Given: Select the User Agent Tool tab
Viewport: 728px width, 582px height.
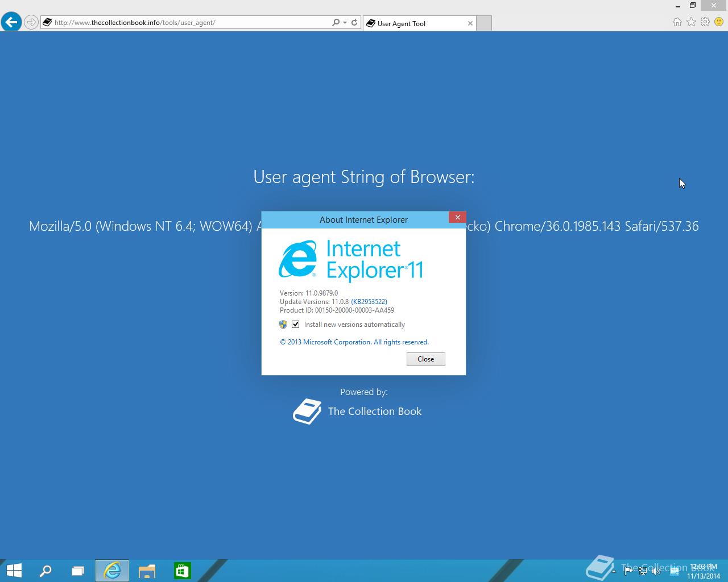Looking at the screenshot, I should 420,23.
